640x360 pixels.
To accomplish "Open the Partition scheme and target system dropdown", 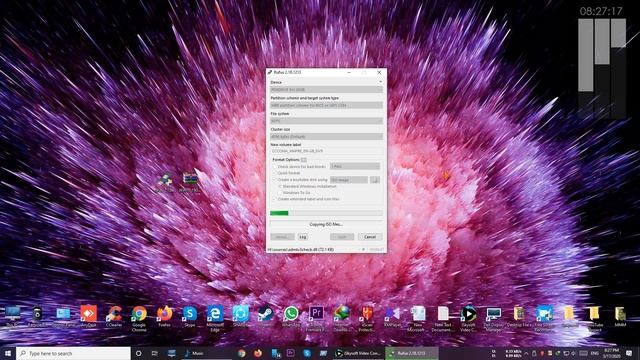I will tap(326, 105).
